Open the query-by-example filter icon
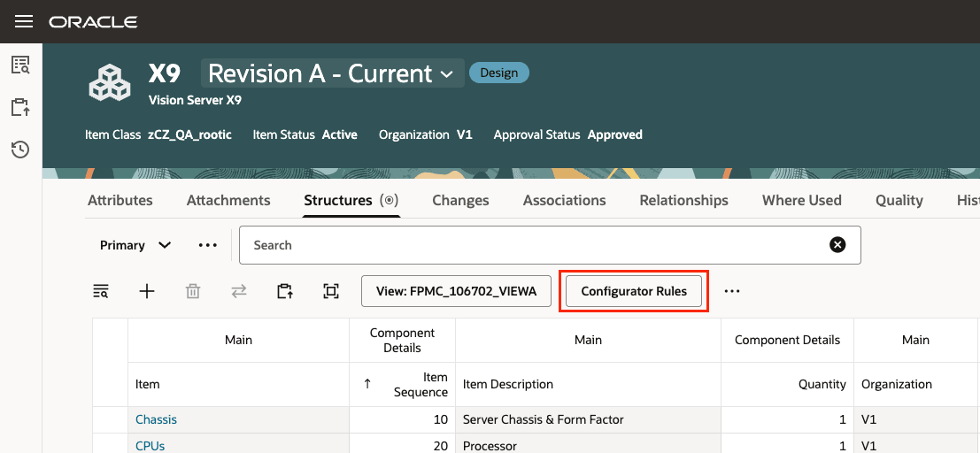 [x=101, y=291]
